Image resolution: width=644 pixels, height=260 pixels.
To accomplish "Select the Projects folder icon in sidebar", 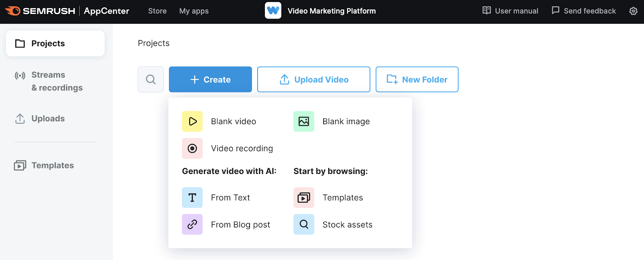I will click(x=20, y=43).
